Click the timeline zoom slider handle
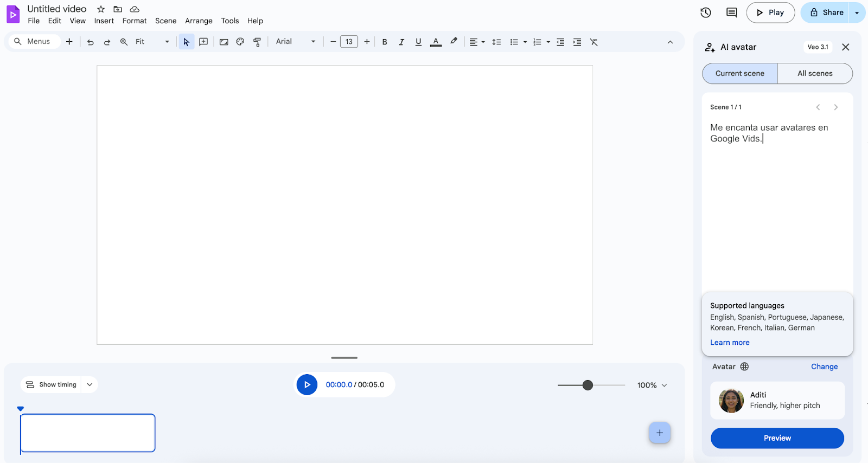This screenshot has width=868, height=463. click(x=588, y=385)
